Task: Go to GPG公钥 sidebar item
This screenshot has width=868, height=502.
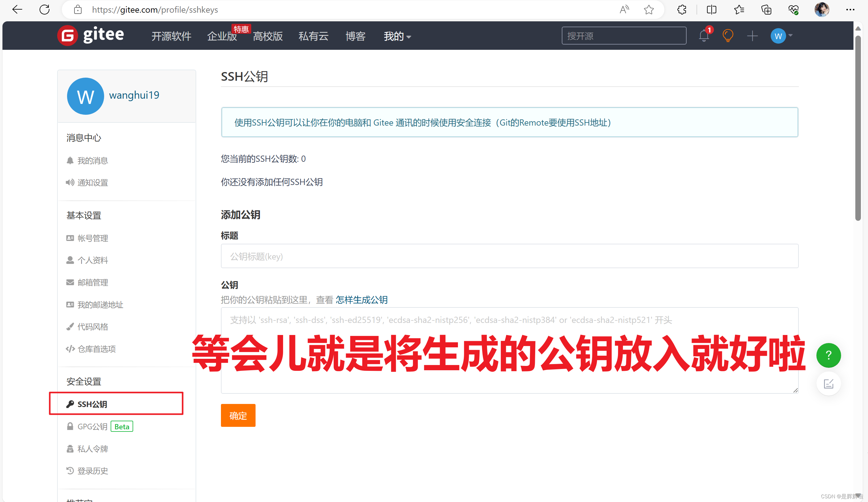Action: click(92, 427)
